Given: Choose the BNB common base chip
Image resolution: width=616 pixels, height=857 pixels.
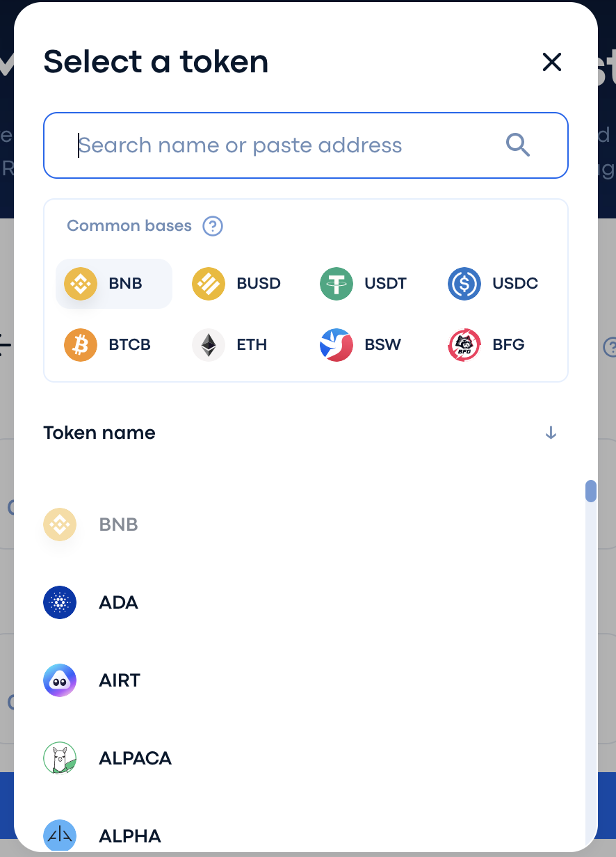Looking at the screenshot, I should 114,284.
